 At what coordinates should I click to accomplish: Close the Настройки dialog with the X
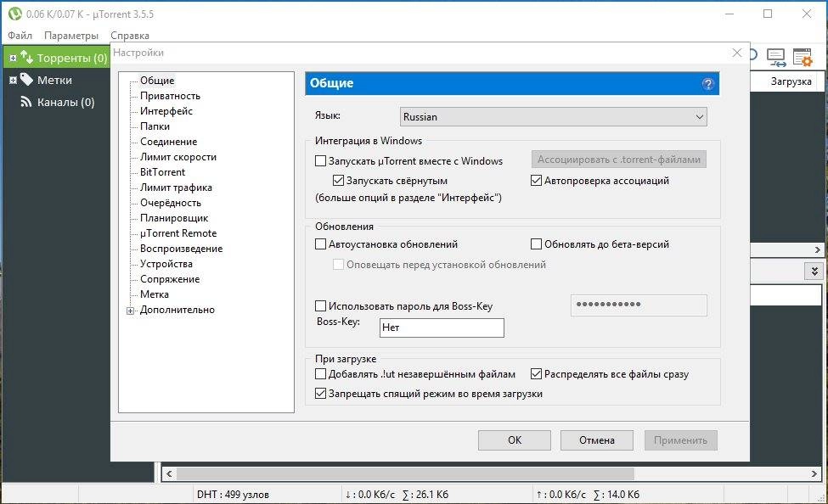737,53
